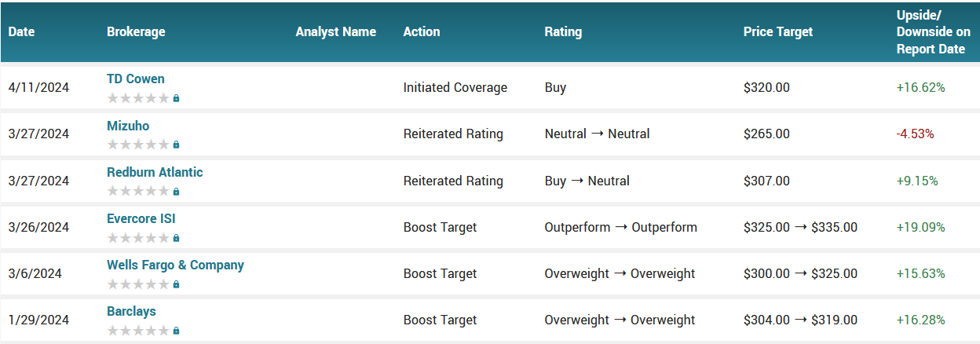Click the lock icon under TD Cowen
980x344 pixels.
[176, 99]
